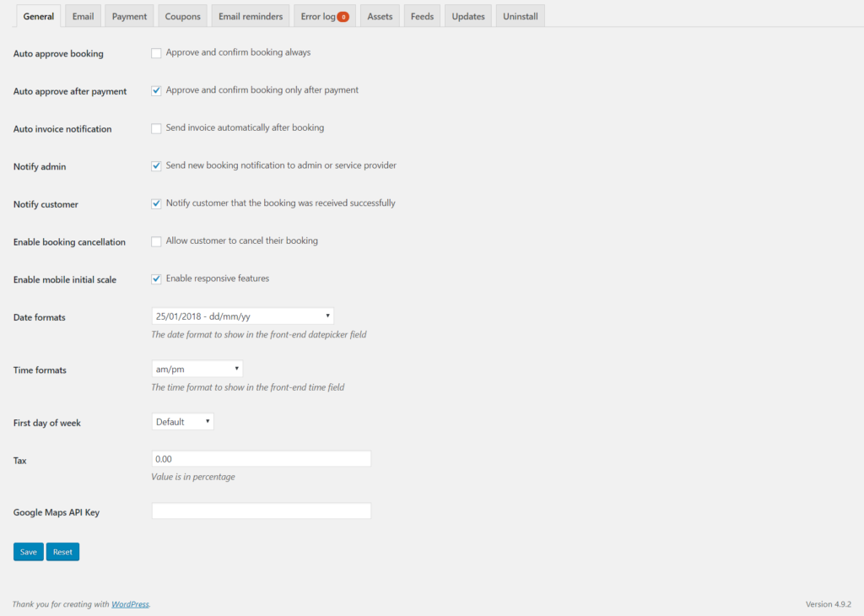This screenshot has height=616, width=864.
Task: Allow customers to cancel their booking
Action: point(156,240)
